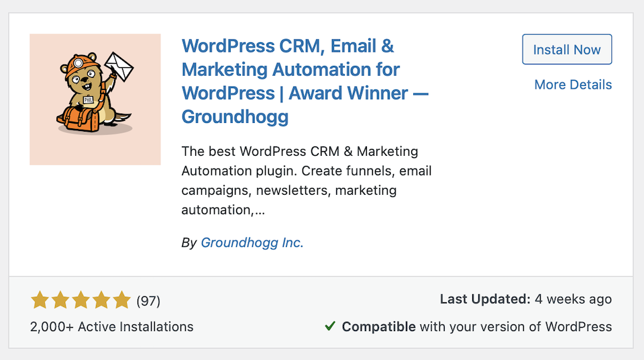This screenshot has width=644, height=360.
Task: Click the fourth rating star
Action: [x=101, y=300]
